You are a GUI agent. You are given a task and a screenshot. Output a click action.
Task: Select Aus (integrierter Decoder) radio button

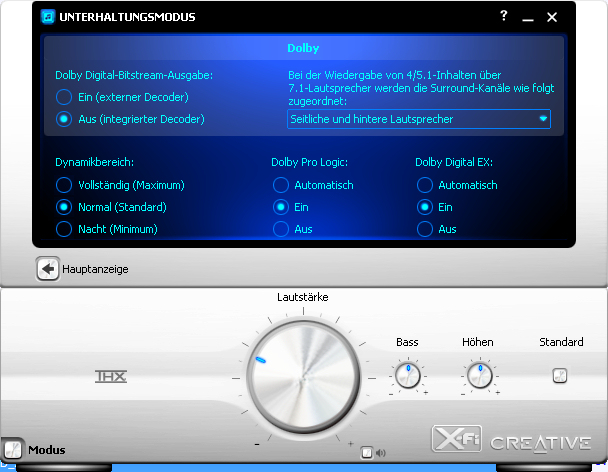(x=64, y=119)
